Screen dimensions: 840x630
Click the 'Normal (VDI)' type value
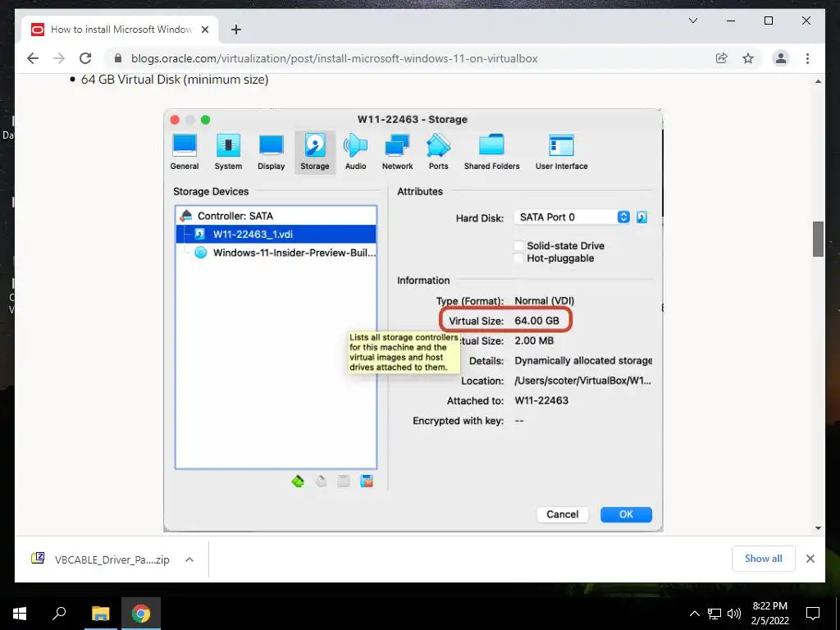[x=545, y=300]
